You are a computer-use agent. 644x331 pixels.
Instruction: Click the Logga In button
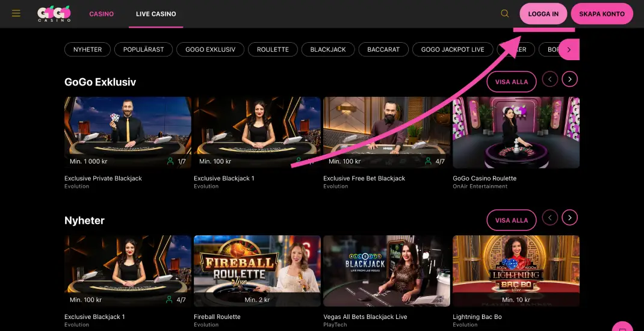[x=543, y=14]
